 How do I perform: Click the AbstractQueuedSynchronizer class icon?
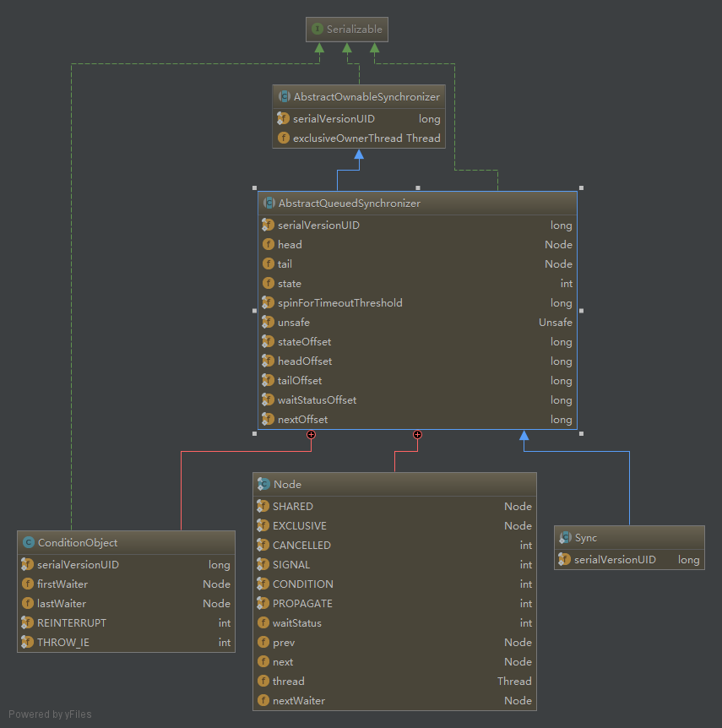coord(269,204)
